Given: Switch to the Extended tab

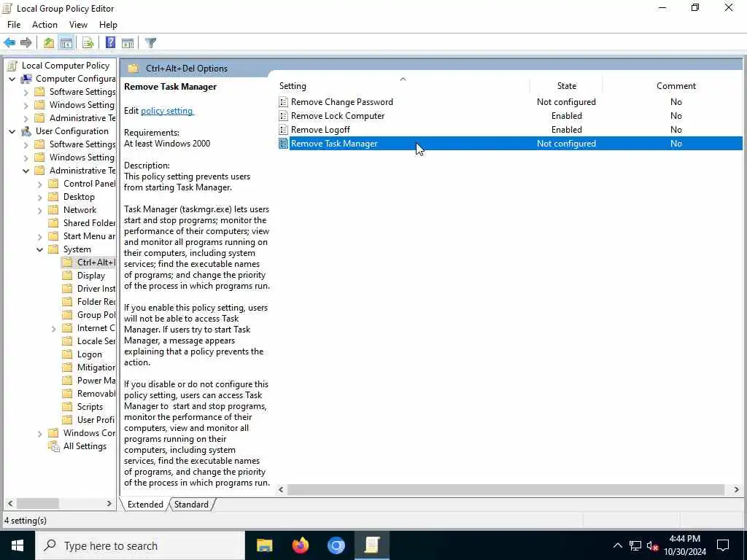Looking at the screenshot, I should click(x=145, y=505).
